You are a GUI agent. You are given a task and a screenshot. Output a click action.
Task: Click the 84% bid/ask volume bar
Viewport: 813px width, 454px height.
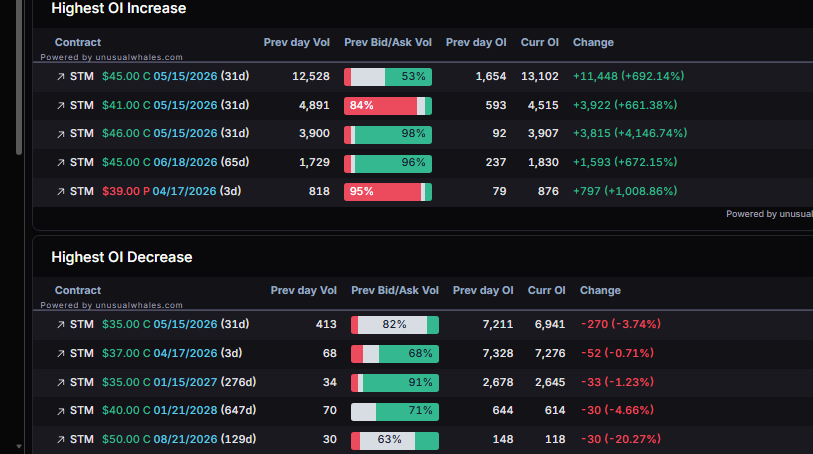[388, 106]
